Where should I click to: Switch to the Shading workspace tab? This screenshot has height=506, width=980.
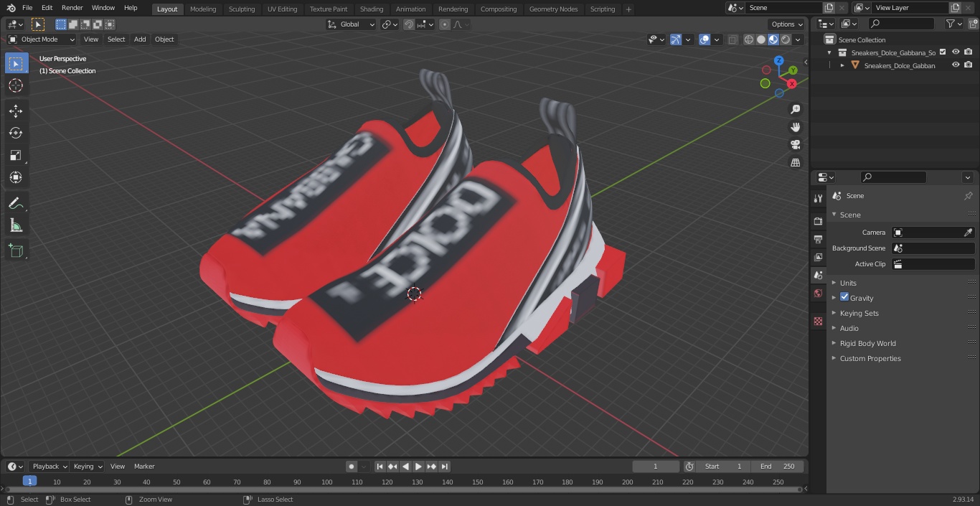point(371,9)
